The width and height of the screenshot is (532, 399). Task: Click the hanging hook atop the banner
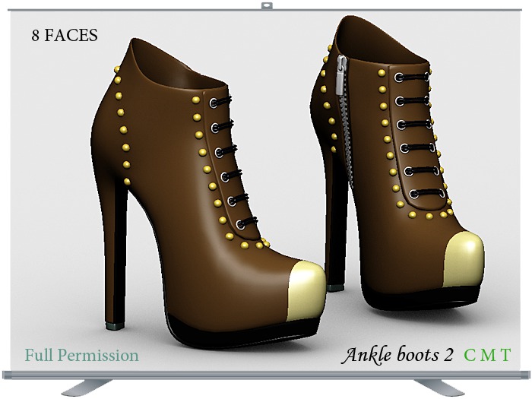pos(267,6)
